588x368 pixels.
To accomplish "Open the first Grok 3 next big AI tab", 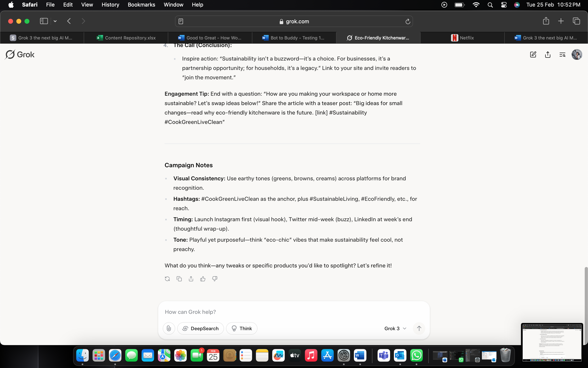I will 42,38.
